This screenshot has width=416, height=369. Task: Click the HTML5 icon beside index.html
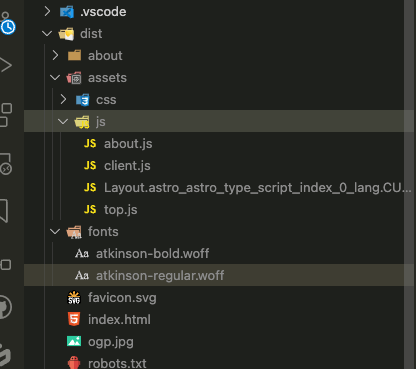pos(74,319)
